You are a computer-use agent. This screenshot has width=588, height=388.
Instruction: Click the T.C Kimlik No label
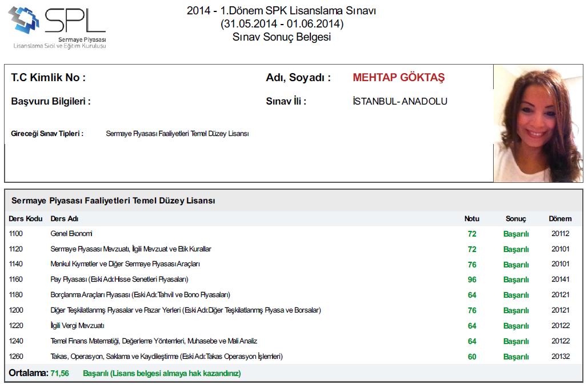[49, 78]
